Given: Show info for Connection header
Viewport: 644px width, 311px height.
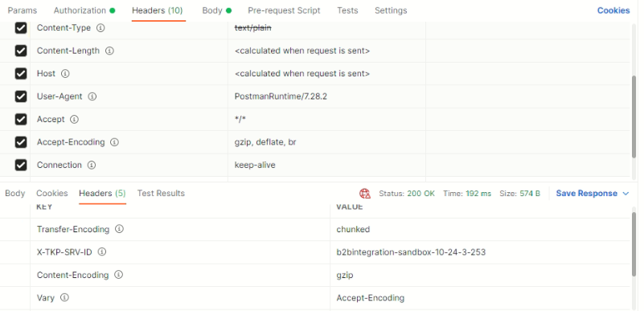Looking at the screenshot, I should tap(92, 166).
